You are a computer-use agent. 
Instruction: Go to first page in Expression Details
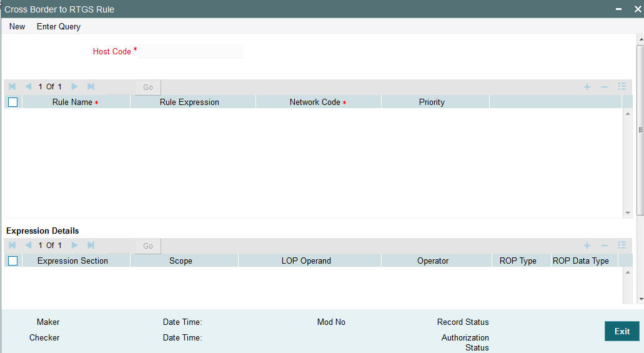pos(12,245)
